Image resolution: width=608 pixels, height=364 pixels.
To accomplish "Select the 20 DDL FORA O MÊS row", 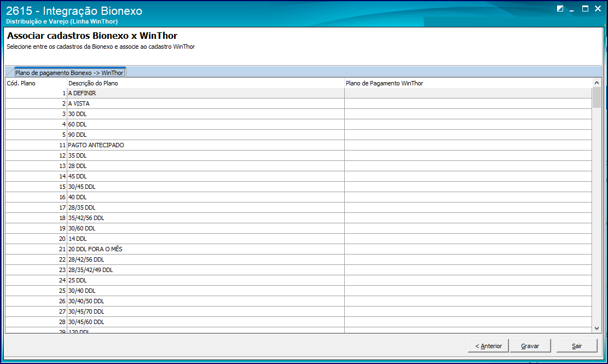I will pos(299,249).
